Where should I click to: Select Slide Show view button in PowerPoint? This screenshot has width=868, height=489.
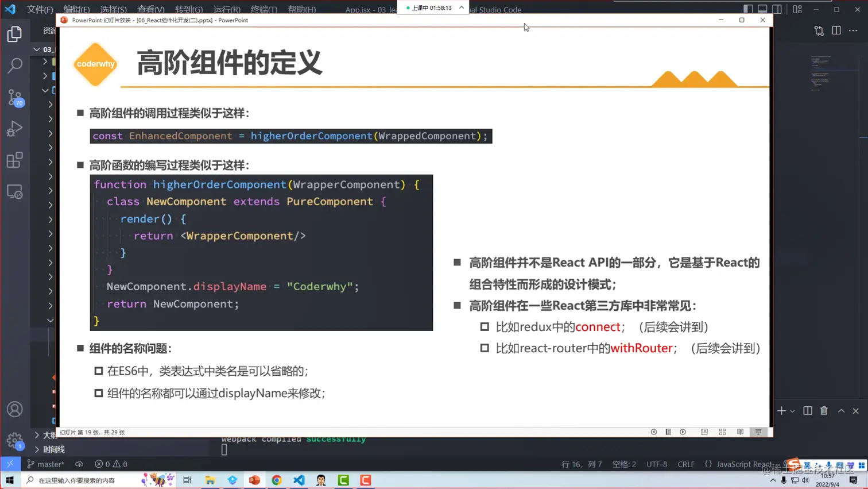[x=758, y=432]
